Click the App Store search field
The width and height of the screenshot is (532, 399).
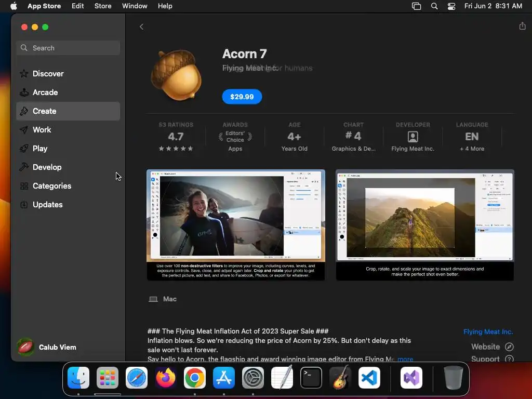pyautogui.click(x=68, y=48)
